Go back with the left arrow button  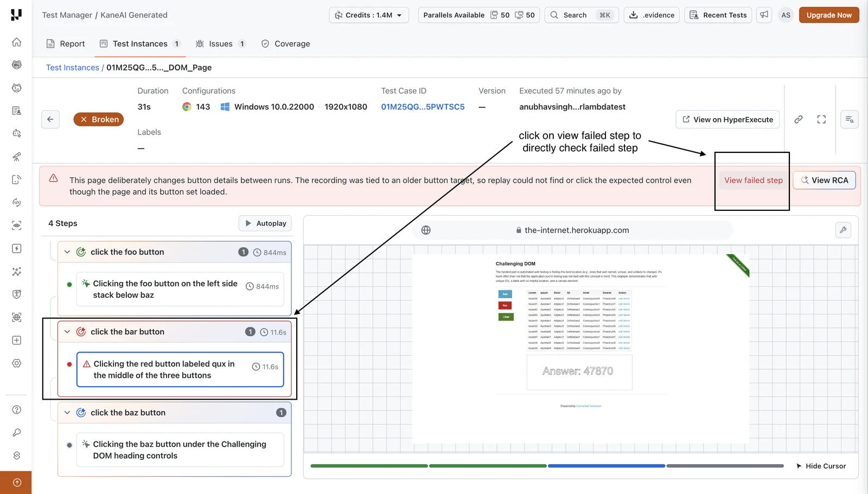click(50, 119)
